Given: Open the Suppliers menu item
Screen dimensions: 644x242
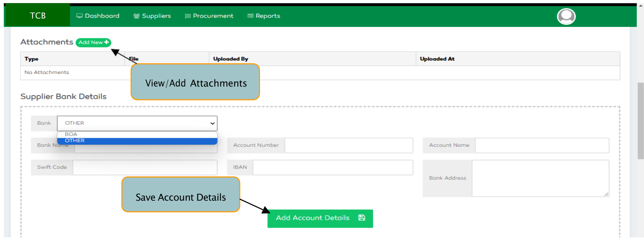Looking at the screenshot, I should coord(152,16).
